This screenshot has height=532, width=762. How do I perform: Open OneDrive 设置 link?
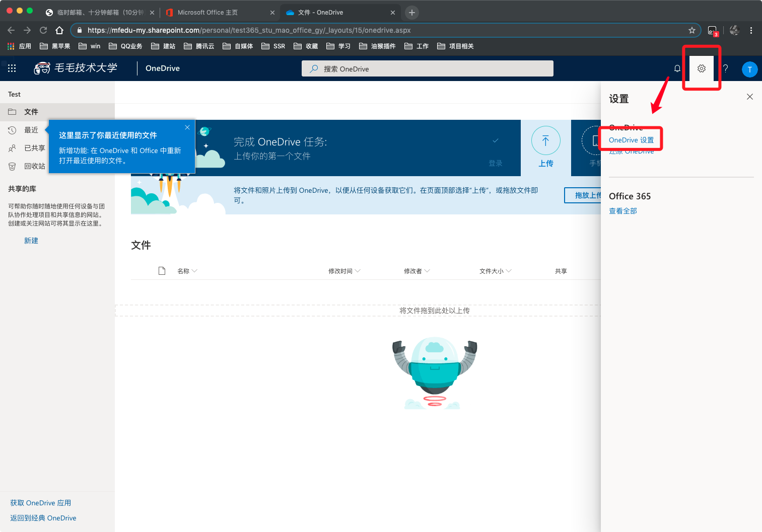[x=631, y=140]
